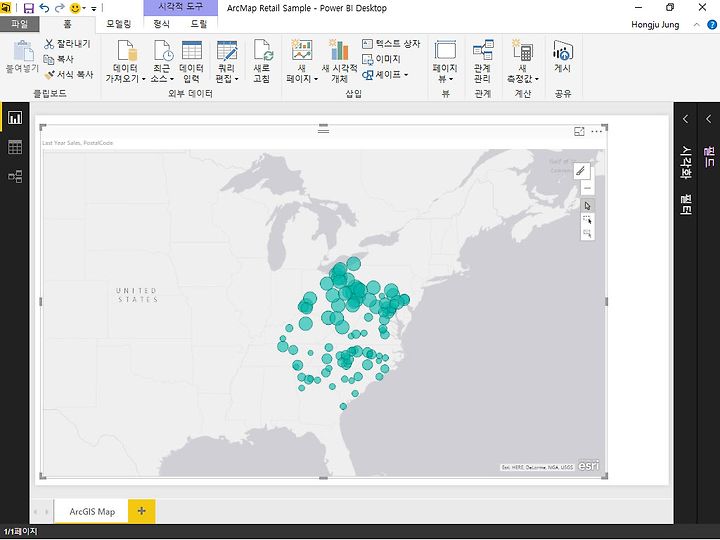Expand the 시각화 (Visualizations) pane chevron
Viewport: 720px width, 540px height.
[x=685, y=119]
